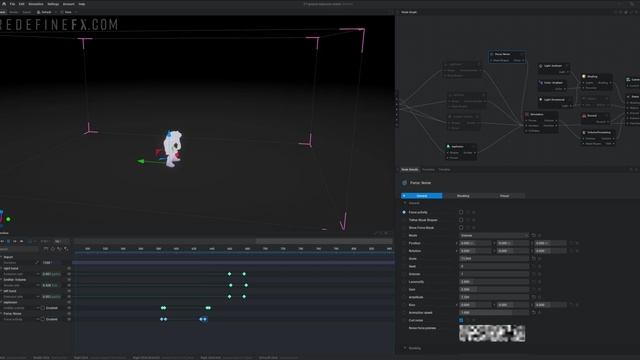Select the Volume Processing node icon
The width and height of the screenshot is (640, 360).
point(584,132)
